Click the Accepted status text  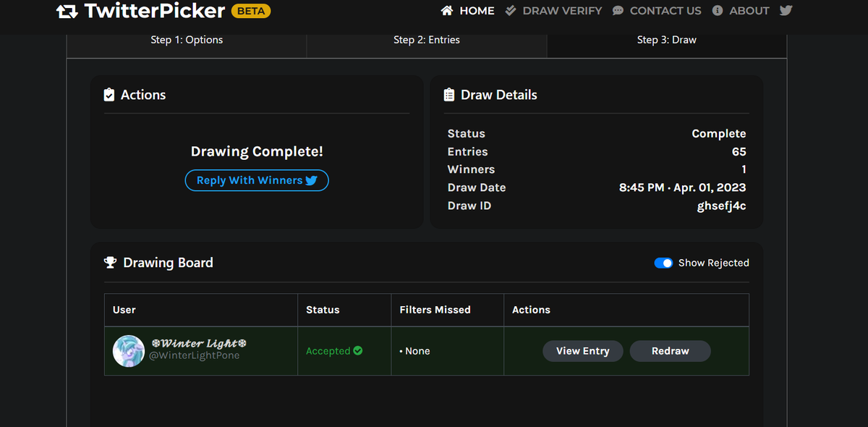pyautogui.click(x=328, y=351)
